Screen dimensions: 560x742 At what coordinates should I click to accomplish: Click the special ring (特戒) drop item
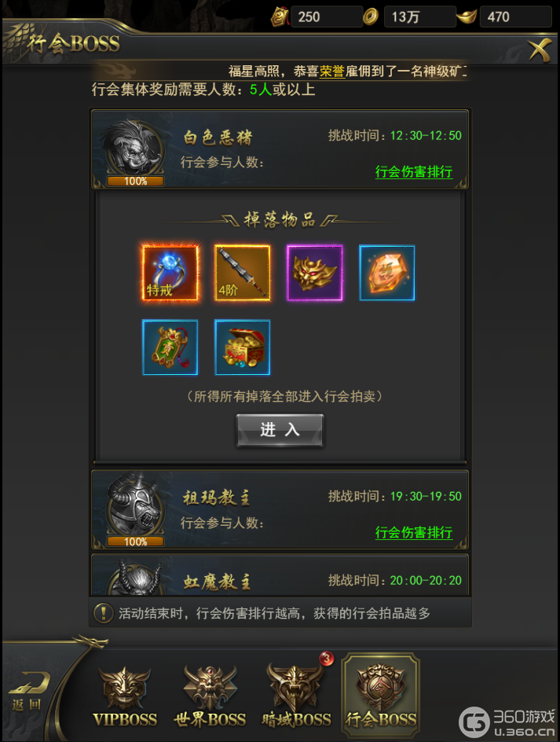[x=170, y=273]
